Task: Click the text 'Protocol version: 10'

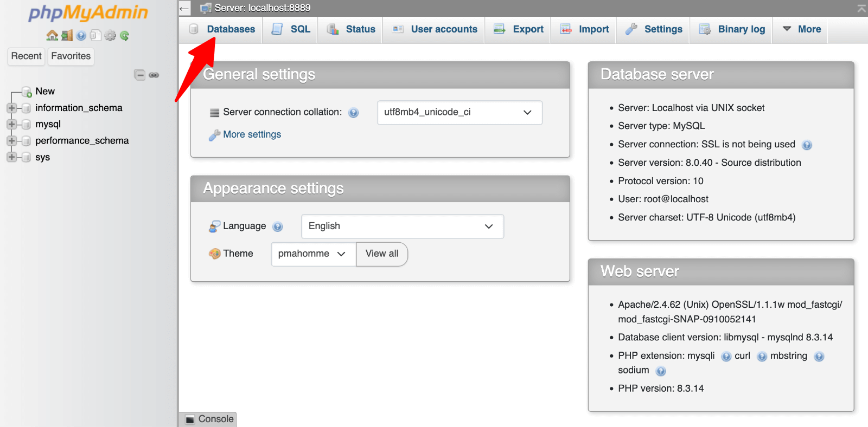Action: (x=661, y=181)
